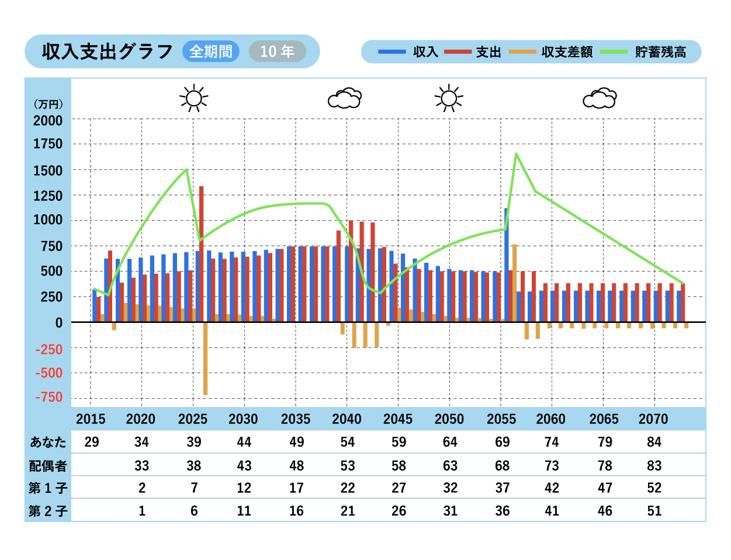Click the 配偶者 row header
This screenshot has height=560, width=731.
point(48,465)
